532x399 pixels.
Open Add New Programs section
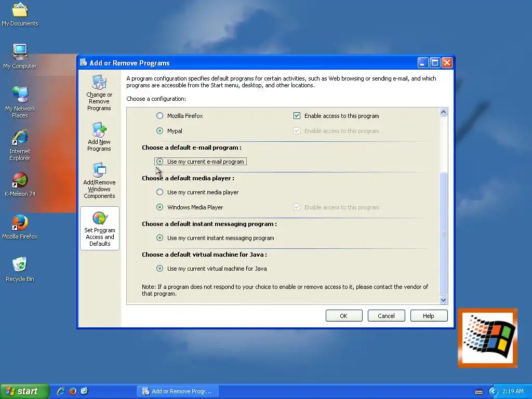(99, 137)
